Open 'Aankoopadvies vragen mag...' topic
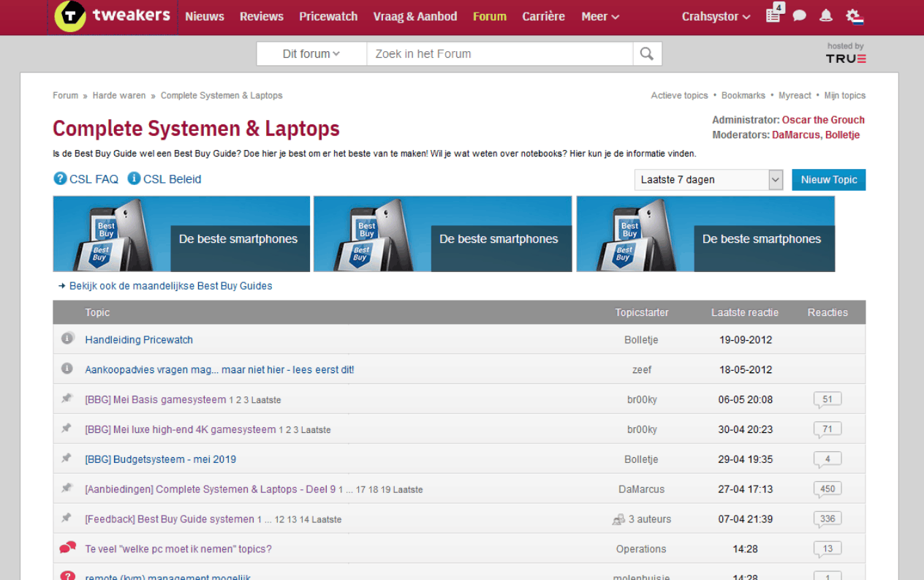The image size is (924, 580). tap(219, 369)
